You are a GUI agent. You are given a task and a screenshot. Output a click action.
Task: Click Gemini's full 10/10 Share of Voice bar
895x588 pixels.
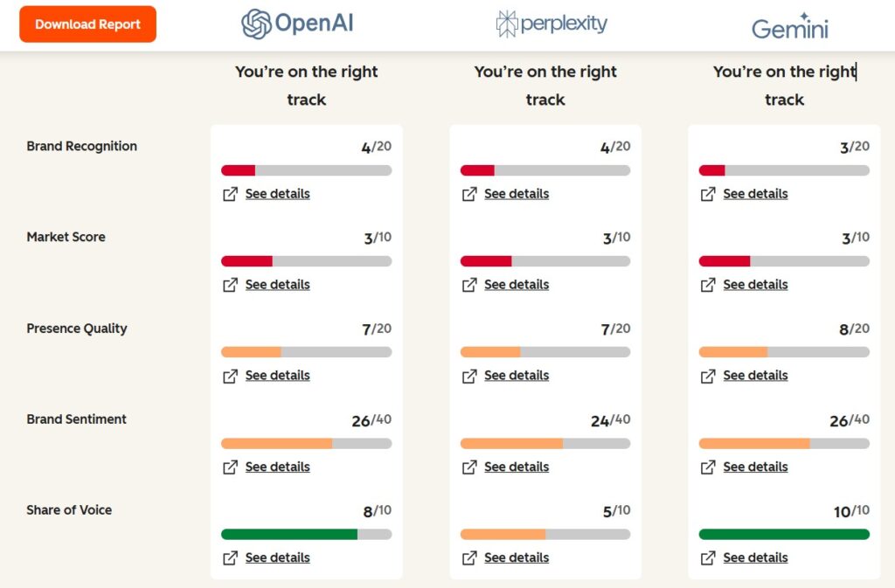click(784, 535)
